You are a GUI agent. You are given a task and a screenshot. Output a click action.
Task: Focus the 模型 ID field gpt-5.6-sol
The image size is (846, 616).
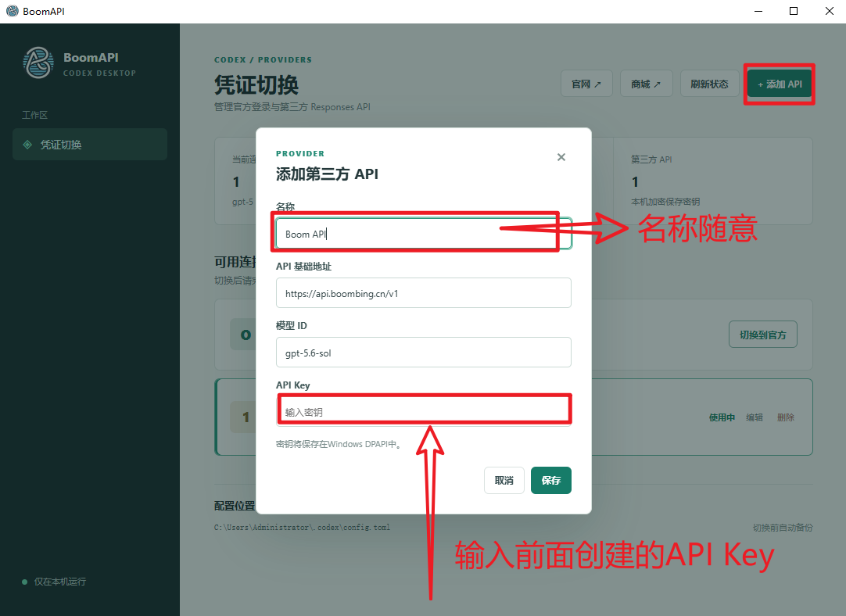pyautogui.click(x=424, y=353)
